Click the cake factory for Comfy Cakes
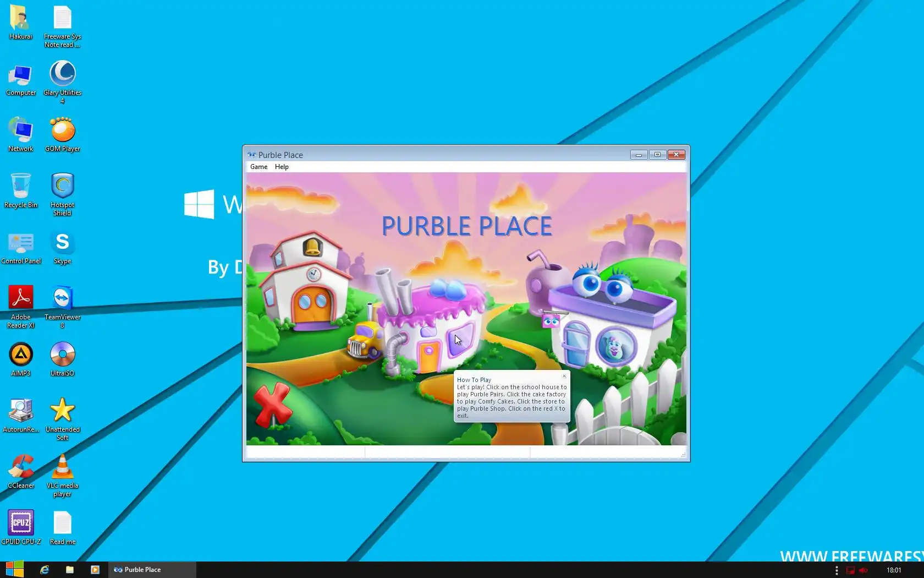Screen dimensions: 924x578 pyautogui.click(x=429, y=322)
